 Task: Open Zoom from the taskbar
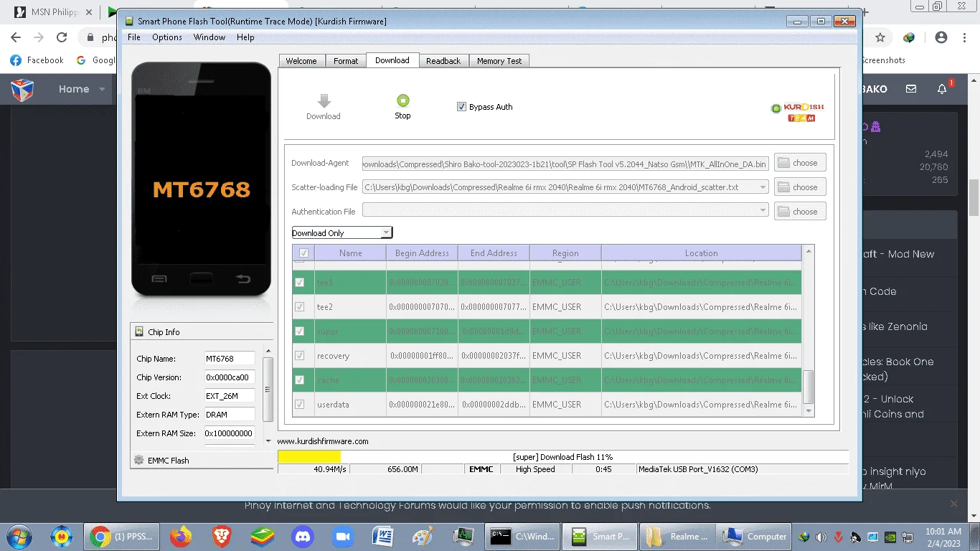[x=343, y=536]
